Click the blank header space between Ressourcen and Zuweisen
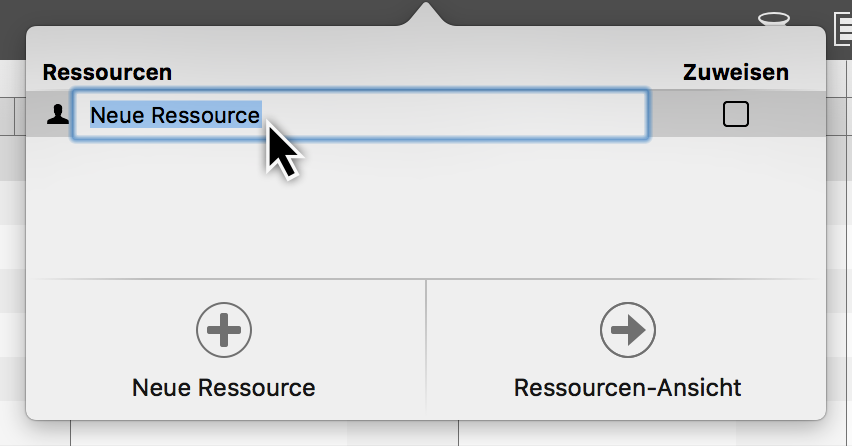The height and width of the screenshot is (446, 852). [x=420, y=72]
